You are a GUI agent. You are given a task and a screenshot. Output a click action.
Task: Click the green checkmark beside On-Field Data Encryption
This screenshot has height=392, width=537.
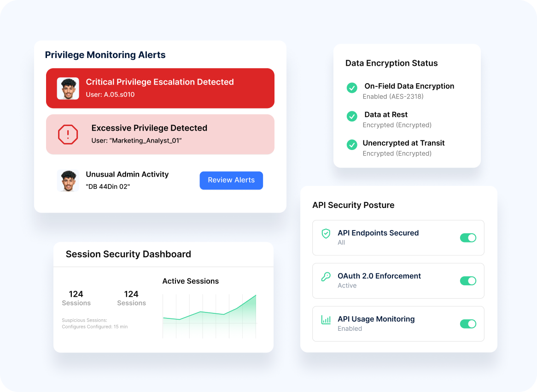pyautogui.click(x=352, y=88)
